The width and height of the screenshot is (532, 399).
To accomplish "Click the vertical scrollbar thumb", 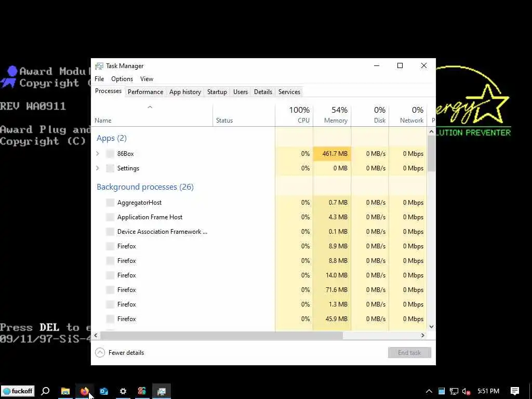I will point(431,154).
